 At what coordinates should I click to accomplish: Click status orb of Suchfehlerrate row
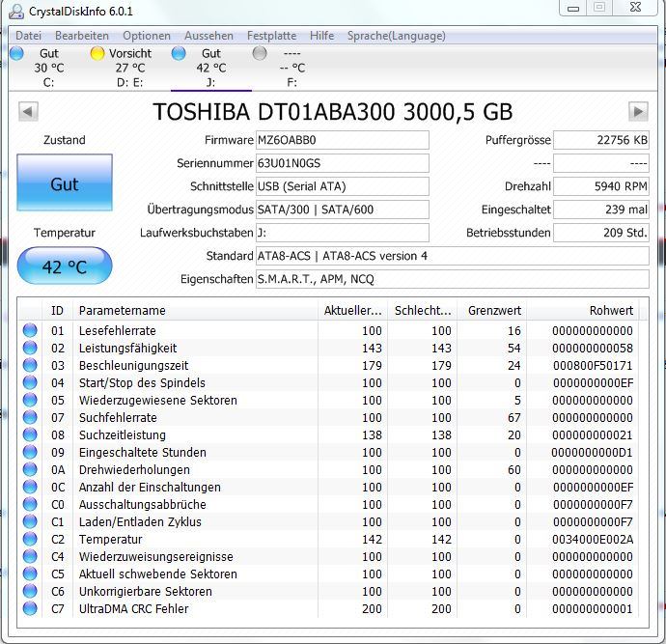tap(30, 417)
